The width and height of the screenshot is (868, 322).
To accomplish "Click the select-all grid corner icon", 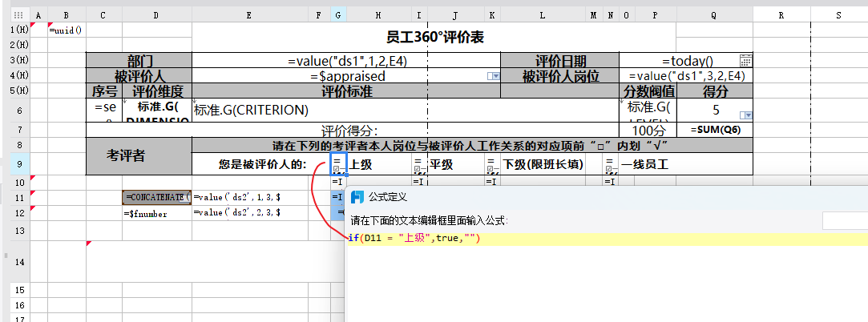I will pos(18,15).
